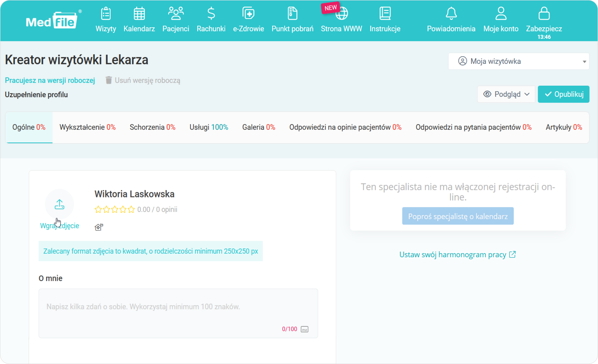Open e-Zdrowie medical icon

pyautogui.click(x=249, y=13)
